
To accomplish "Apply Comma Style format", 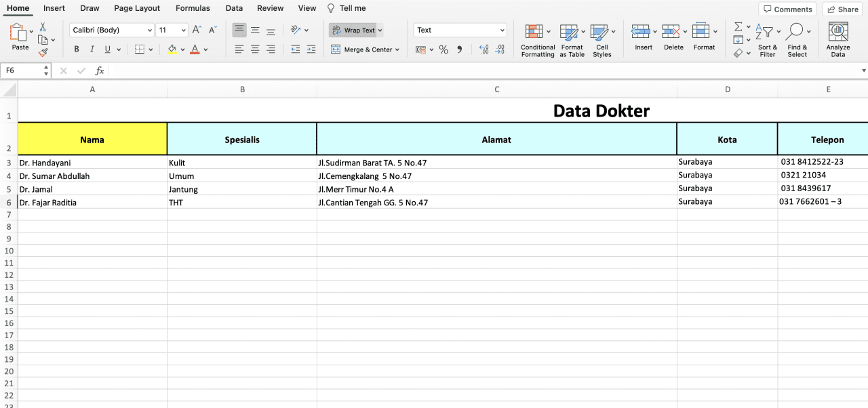I will click(460, 49).
